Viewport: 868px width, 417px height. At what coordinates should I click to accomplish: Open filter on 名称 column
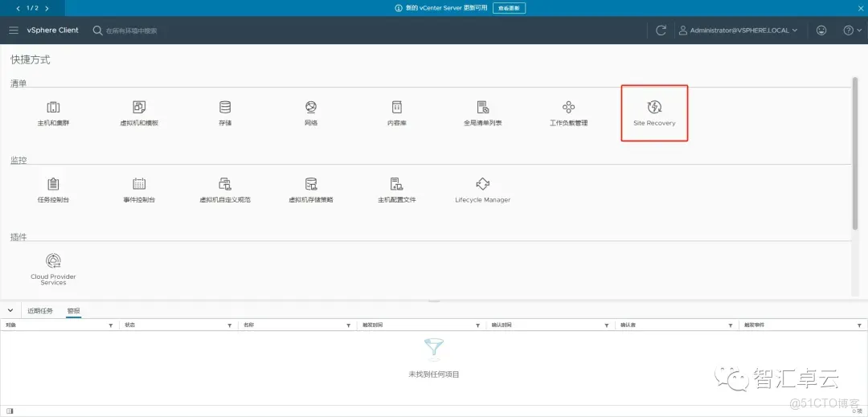click(x=349, y=325)
